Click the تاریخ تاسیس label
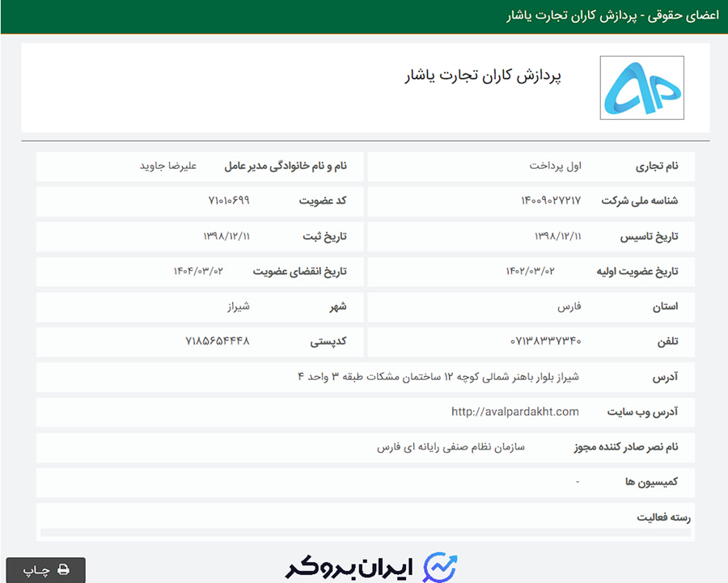The width and height of the screenshot is (728, 583). (x=649, y=237)
